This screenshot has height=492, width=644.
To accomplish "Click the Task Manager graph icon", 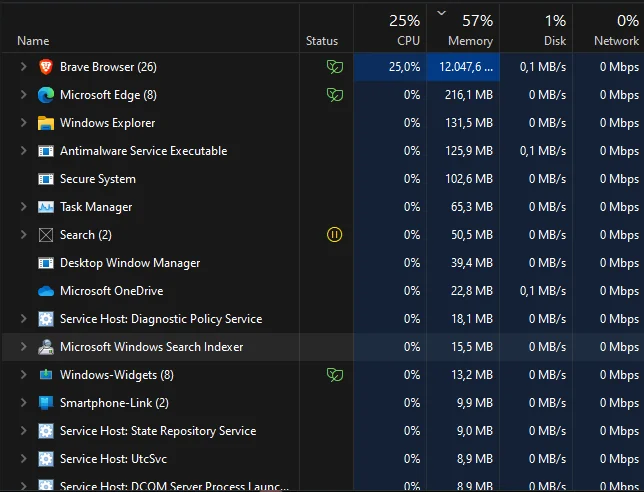I will [x=46, y=207].
